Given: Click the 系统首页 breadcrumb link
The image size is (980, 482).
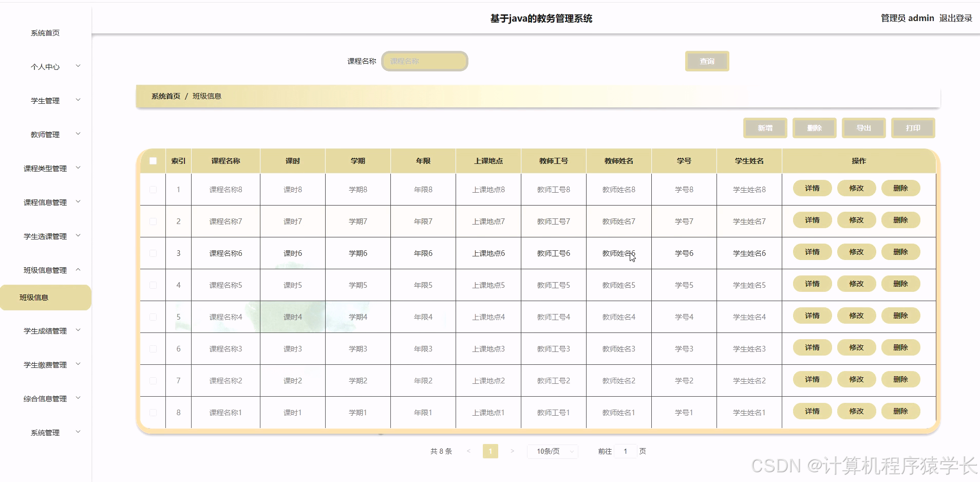Looking at the screenshot, I should pyautogui.click(x=165, y=96).
